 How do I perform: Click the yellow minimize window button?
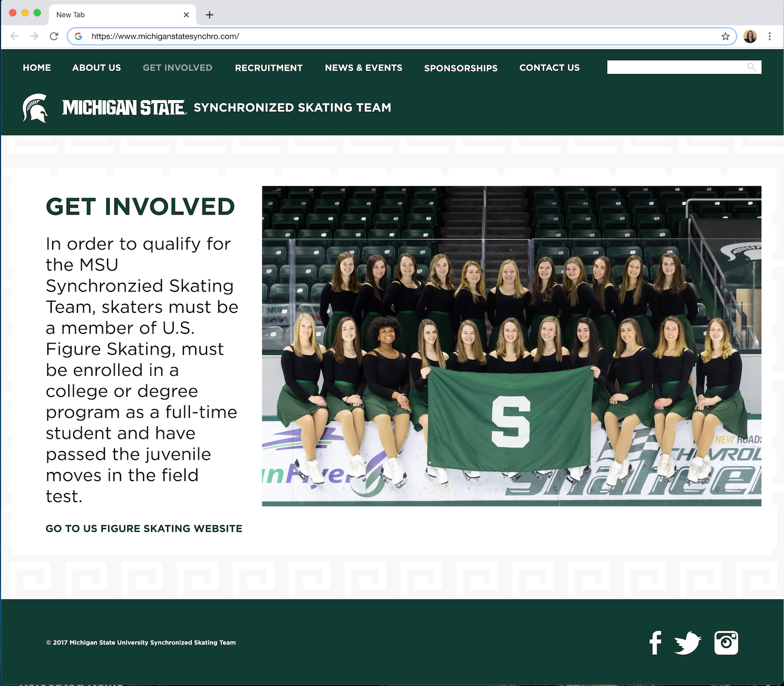point(25,13)
